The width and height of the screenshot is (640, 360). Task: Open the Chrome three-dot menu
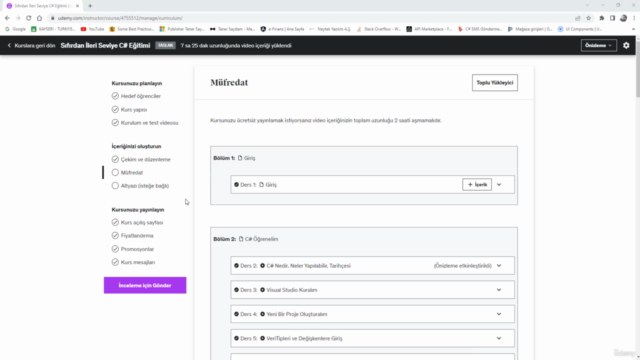[x=634, y=18]
